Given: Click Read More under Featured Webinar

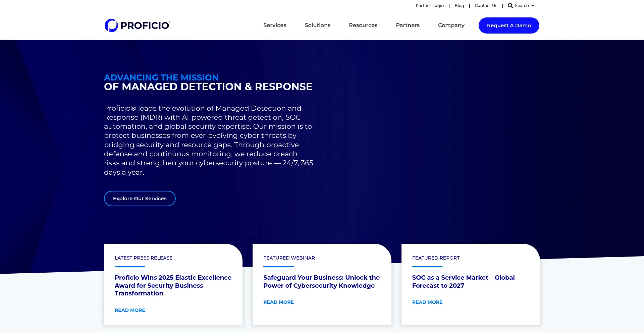Looking at the screenshot, I should [278, 302].
